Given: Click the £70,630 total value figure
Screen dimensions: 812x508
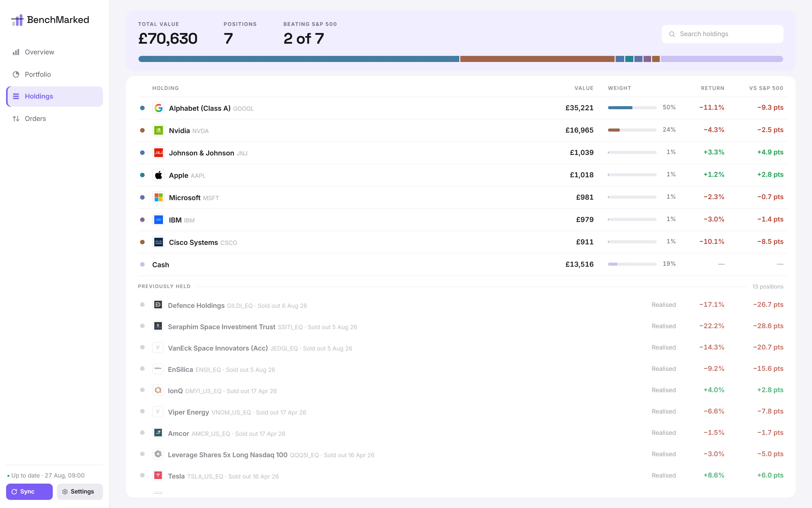Looking at the screenshot, I should coord(168,39).
